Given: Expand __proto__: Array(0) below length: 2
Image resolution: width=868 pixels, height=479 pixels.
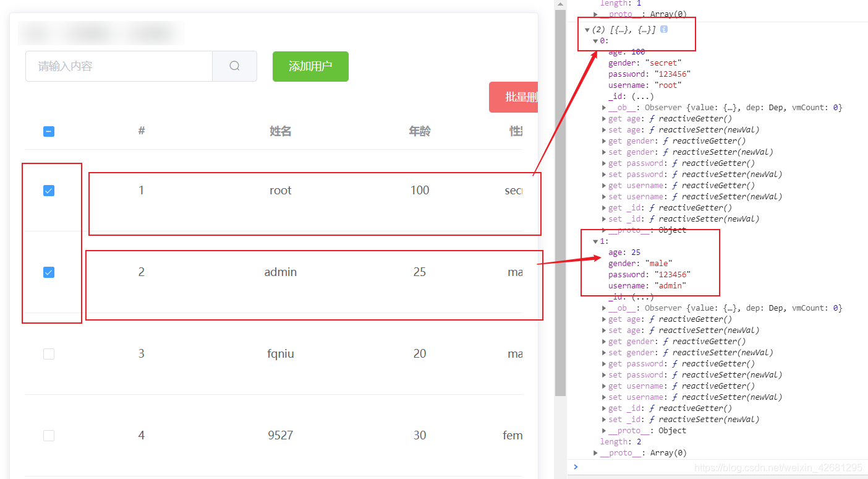Looking at the screenshot, I should (595, 453).
